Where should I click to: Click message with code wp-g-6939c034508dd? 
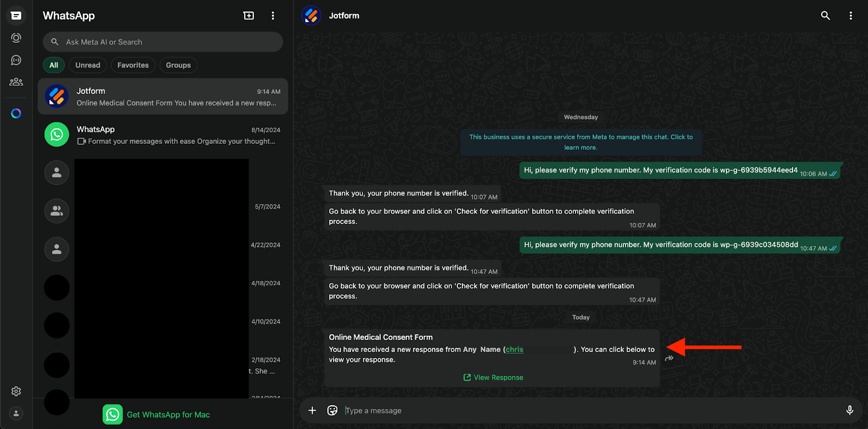point(680,245)
